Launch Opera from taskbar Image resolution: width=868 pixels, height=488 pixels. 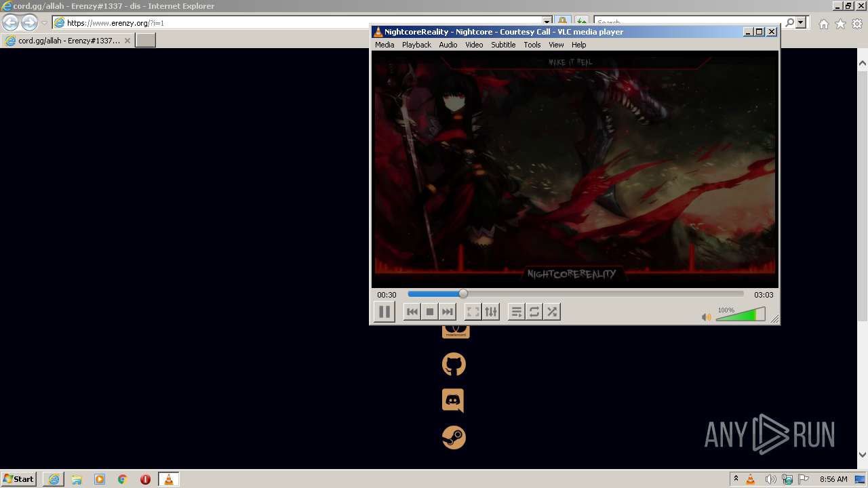145,479
